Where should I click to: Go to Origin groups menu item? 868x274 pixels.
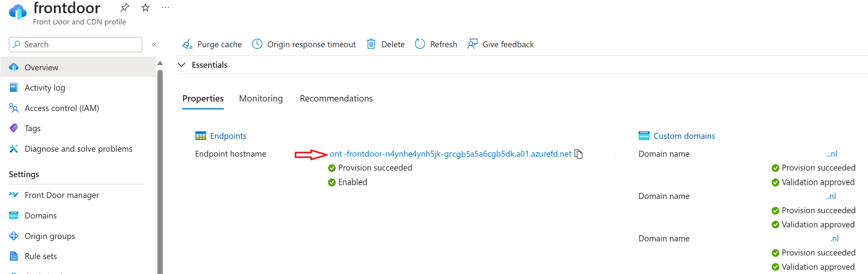tap(50, 236)
